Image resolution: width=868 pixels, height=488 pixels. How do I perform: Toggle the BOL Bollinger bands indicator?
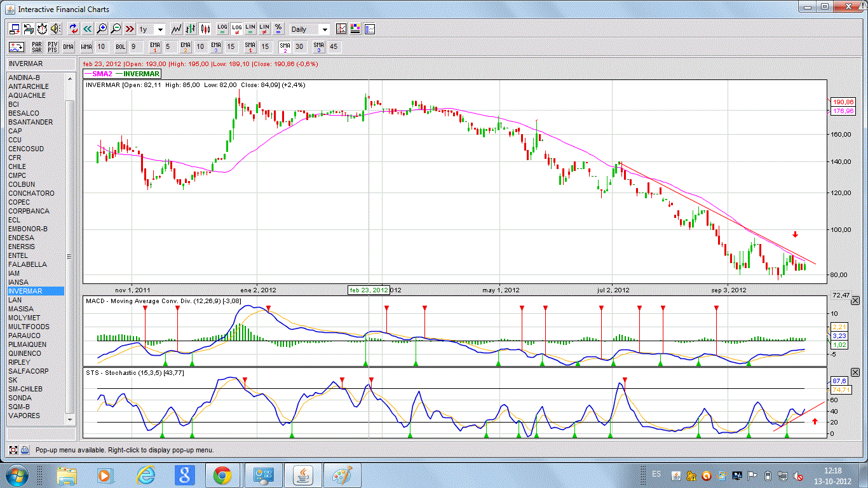pos(120,47)
